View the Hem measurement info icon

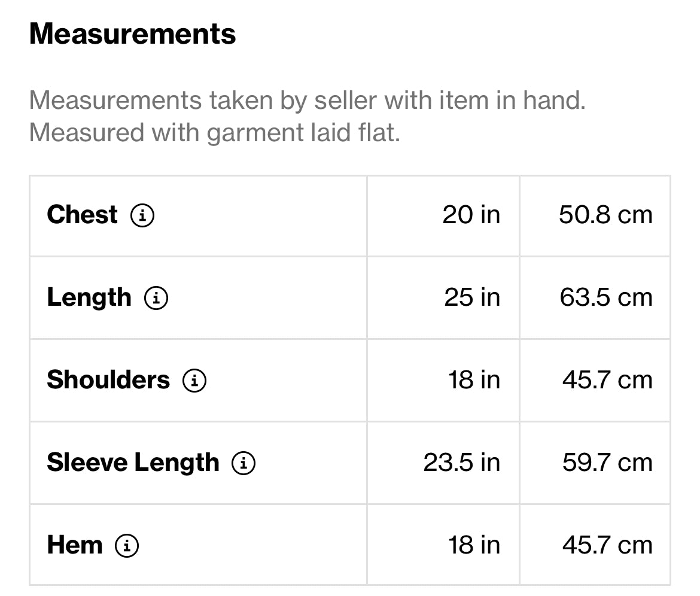click(x=127, y=546)
